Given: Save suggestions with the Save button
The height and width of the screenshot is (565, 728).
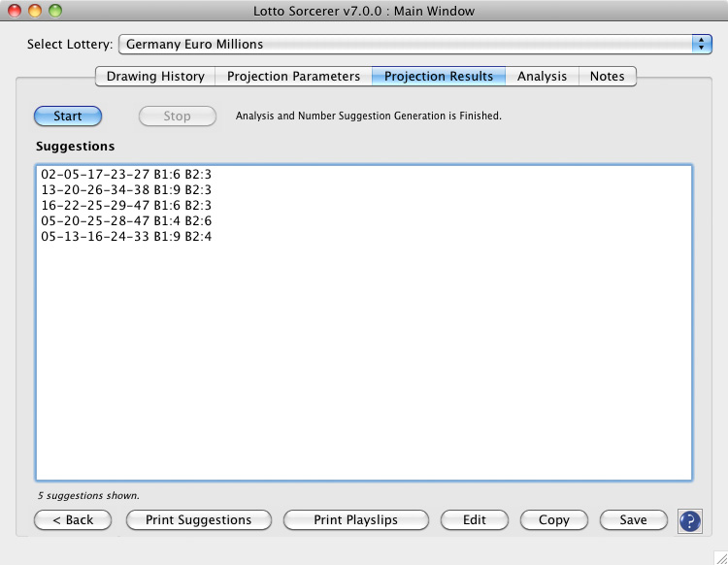Looking at the screenshot, I should tap(633, 520).
